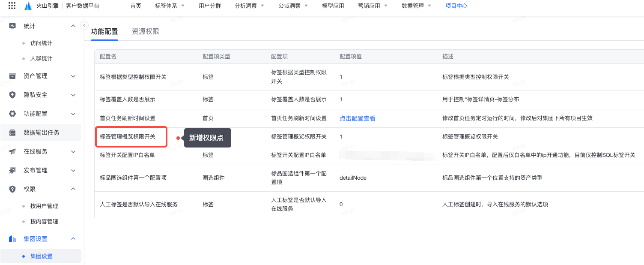Click the 统计 chart icon in sidebar
The width and height of the screenshot is (644, 265).
pyautogui.click(x=12, y=26)
